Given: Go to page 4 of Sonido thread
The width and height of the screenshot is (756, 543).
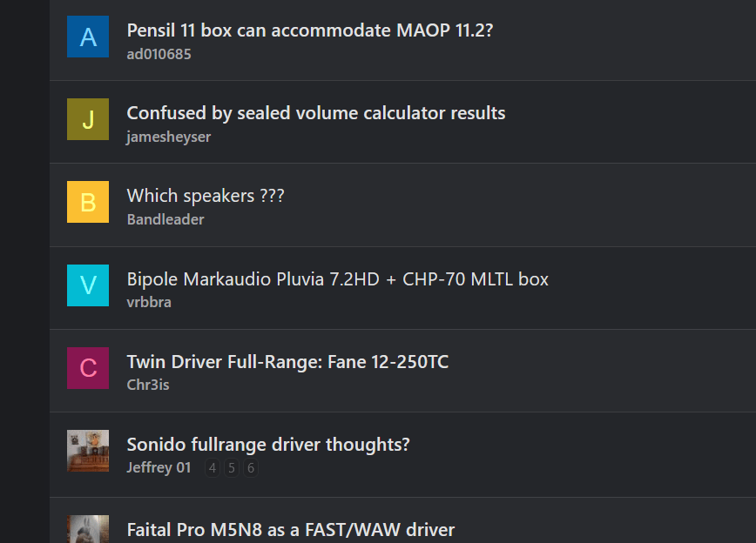Looking at the screenshot, I should (213, 468).
